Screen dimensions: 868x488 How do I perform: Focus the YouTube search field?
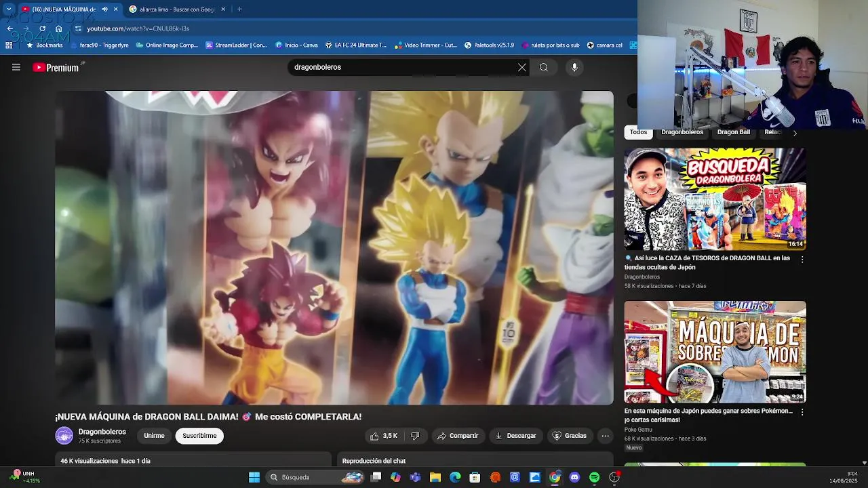(x=403, y=67)
